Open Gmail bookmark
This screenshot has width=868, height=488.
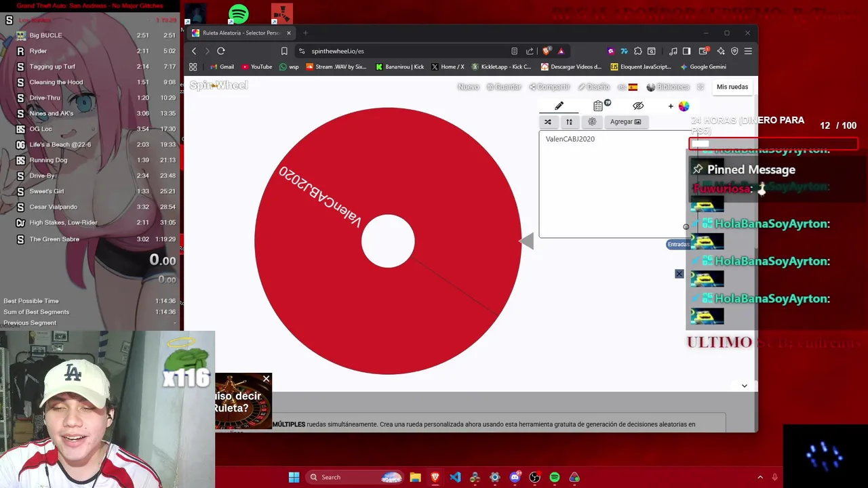click(222, 66)
